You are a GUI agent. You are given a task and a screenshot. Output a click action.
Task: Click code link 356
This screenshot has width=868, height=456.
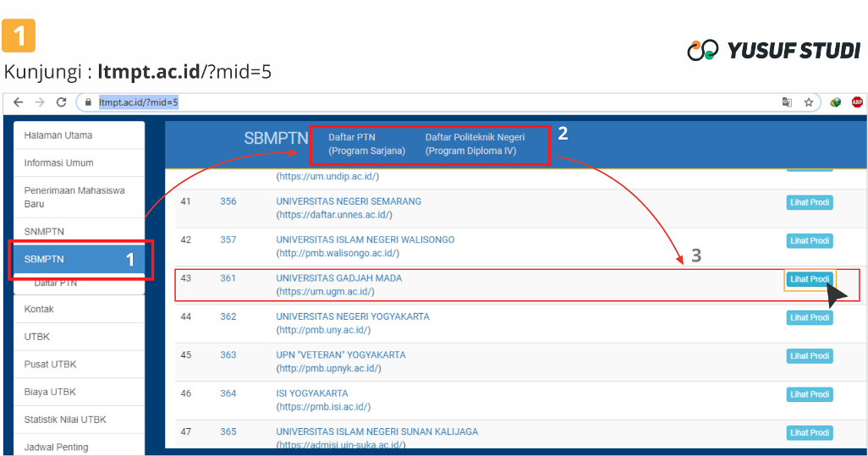click(x=228, y=201)
